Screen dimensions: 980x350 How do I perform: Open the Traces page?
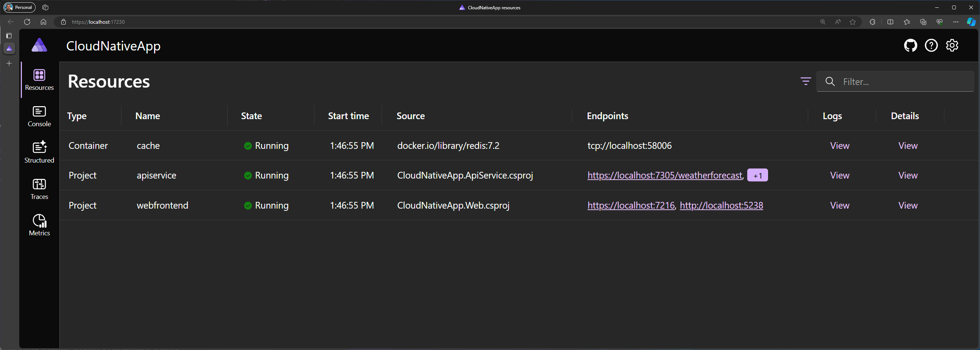[39, 189]
